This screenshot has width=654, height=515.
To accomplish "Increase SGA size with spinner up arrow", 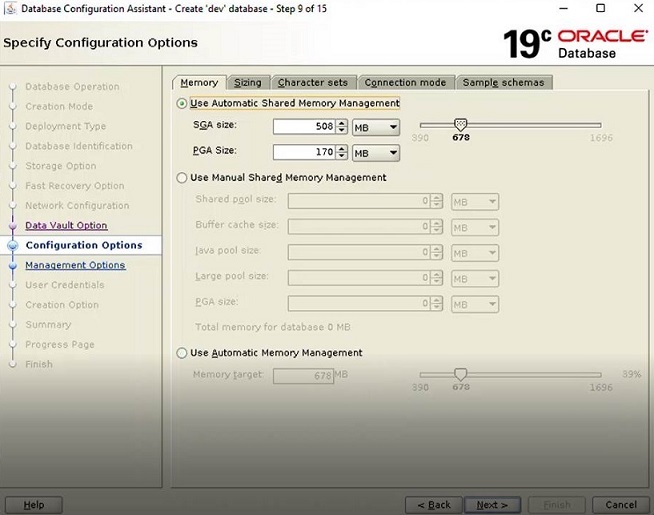I will coord(342,123).
